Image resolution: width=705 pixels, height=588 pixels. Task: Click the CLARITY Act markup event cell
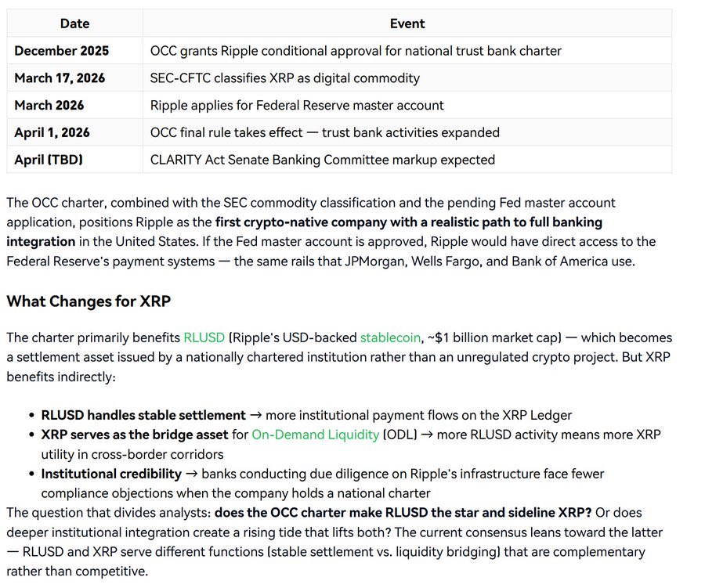[322, 160]
